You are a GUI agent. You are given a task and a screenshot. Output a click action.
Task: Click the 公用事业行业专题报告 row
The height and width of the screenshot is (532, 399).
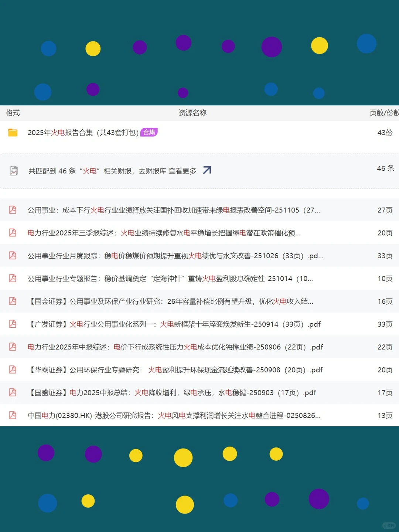point(170,279)
